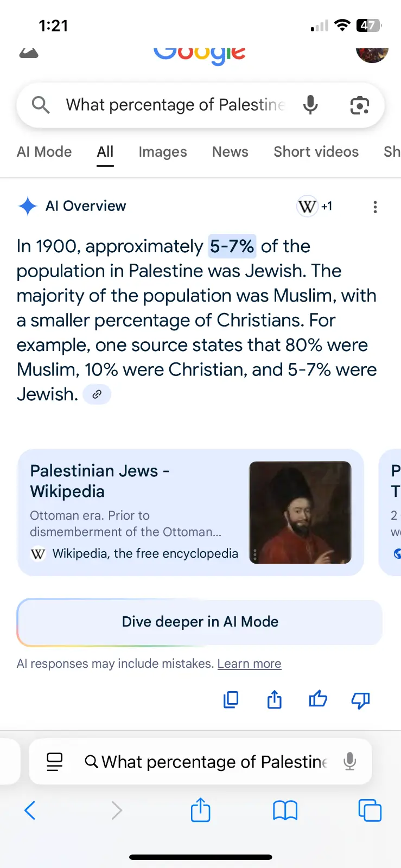The height and width of the screenshot is (868, 401).
Task: Open the Learn more link
Action: [x=249, y=663]
